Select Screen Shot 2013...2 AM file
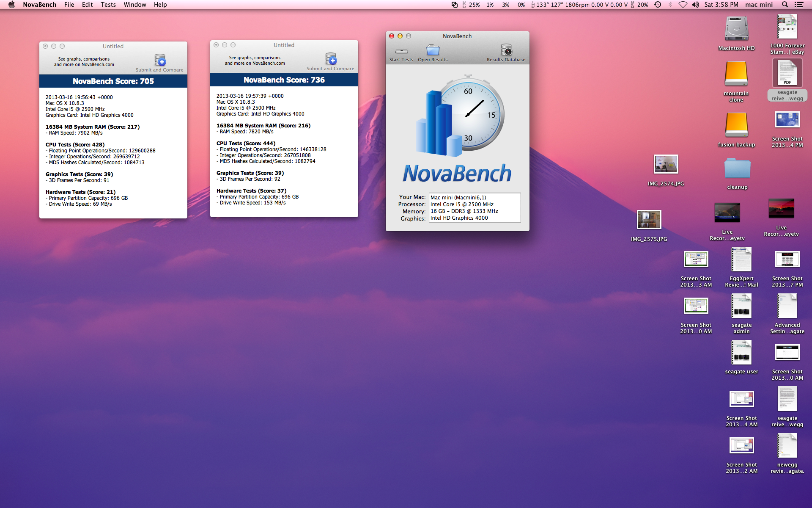The height and width of the screenshot is (508, 812). (x=741, y=445)
